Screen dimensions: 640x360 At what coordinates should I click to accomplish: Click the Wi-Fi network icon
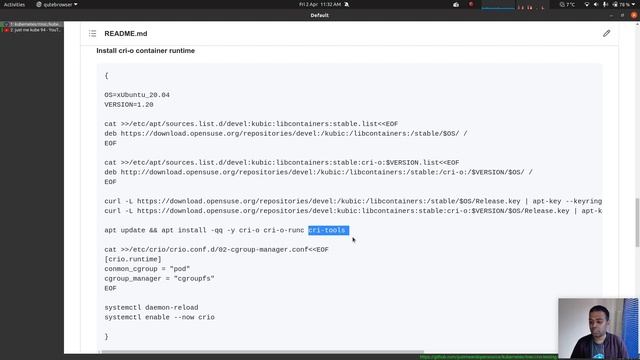[x=587, y=4]
